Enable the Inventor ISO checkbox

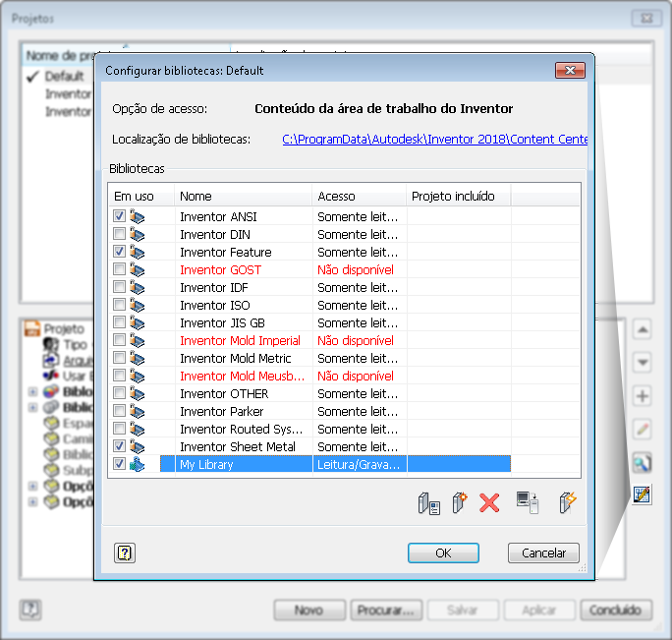tap(119, 304)
